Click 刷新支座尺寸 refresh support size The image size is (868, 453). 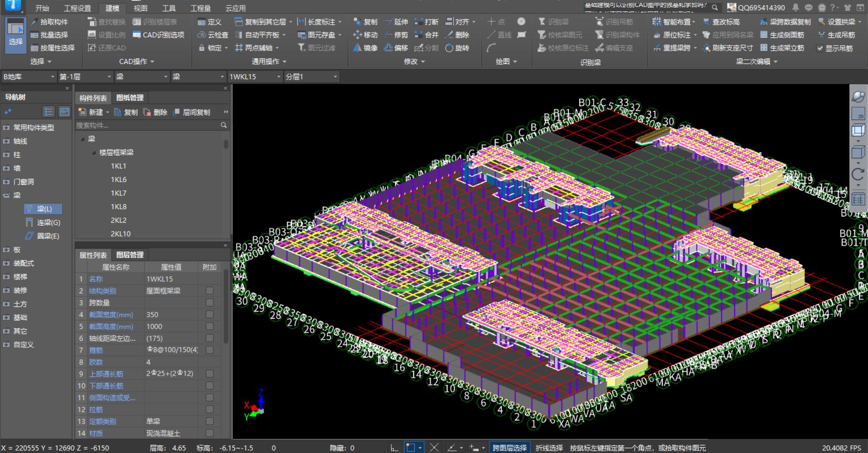point(728,48)
